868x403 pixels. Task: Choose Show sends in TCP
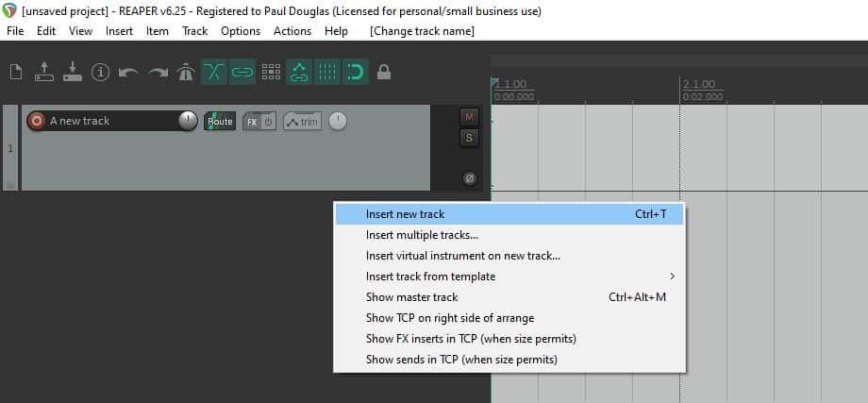tap(509, 360)
